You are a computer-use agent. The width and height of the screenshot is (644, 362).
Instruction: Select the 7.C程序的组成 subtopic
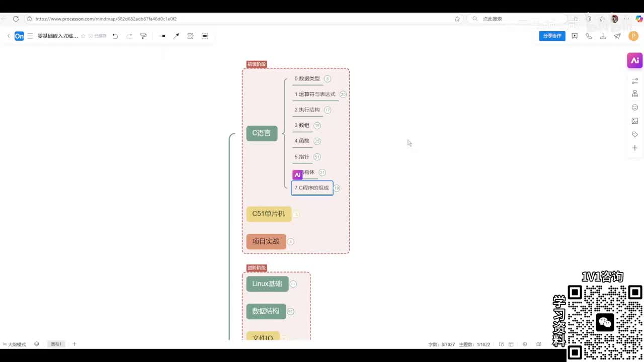(312, 188)
